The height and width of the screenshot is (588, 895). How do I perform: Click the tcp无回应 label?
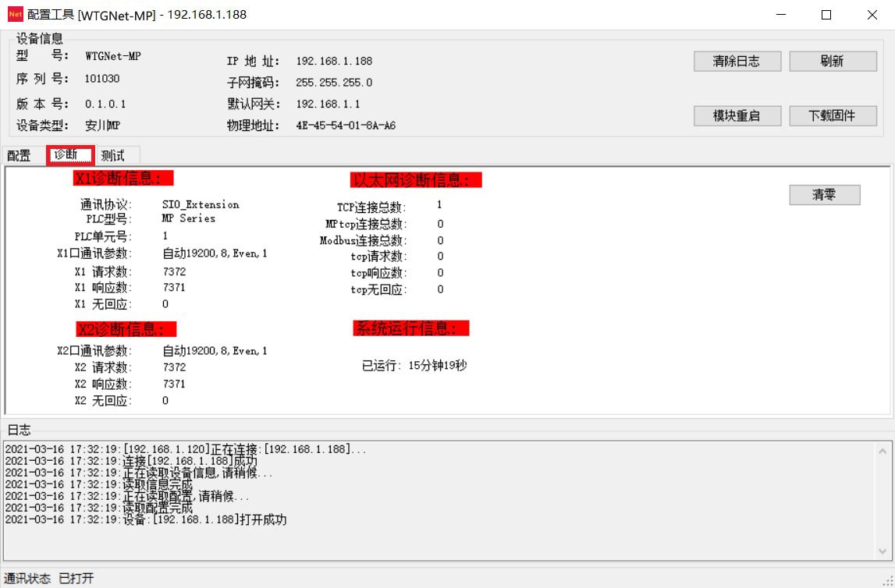tap(378, 290)
